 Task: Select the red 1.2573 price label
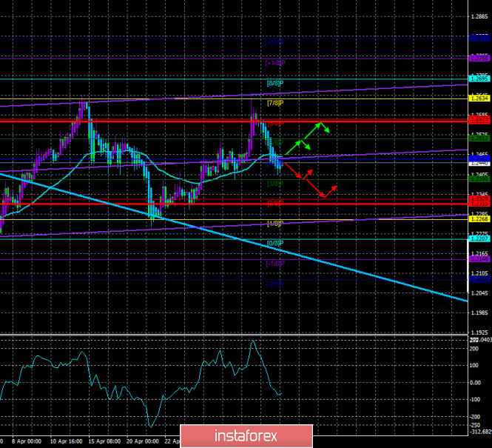click(479, 118)
